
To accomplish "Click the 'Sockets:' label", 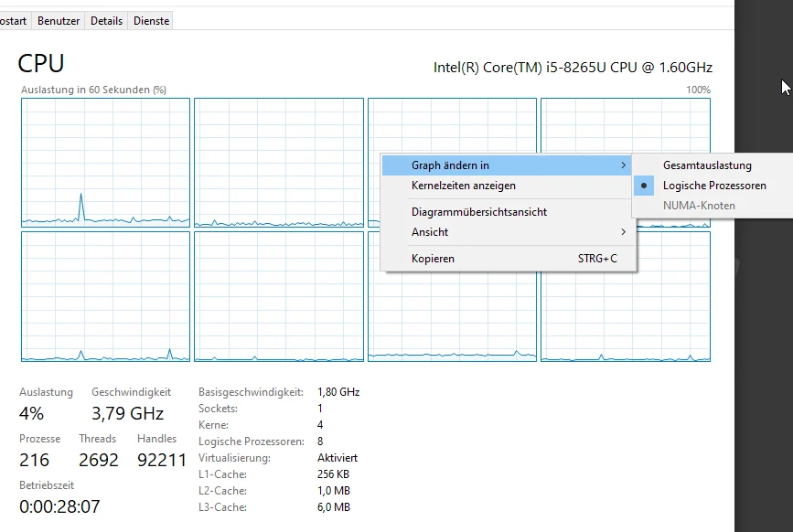I will click(x=218, y=409).
